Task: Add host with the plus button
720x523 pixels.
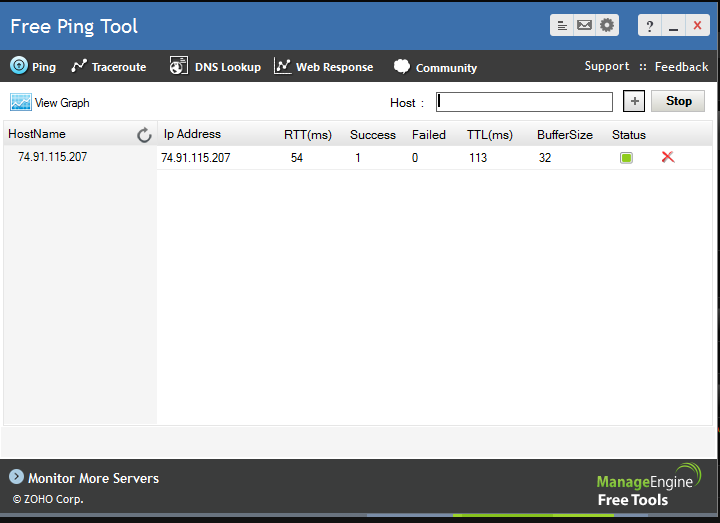Action: pyautogui.click(x=634, y=101)
